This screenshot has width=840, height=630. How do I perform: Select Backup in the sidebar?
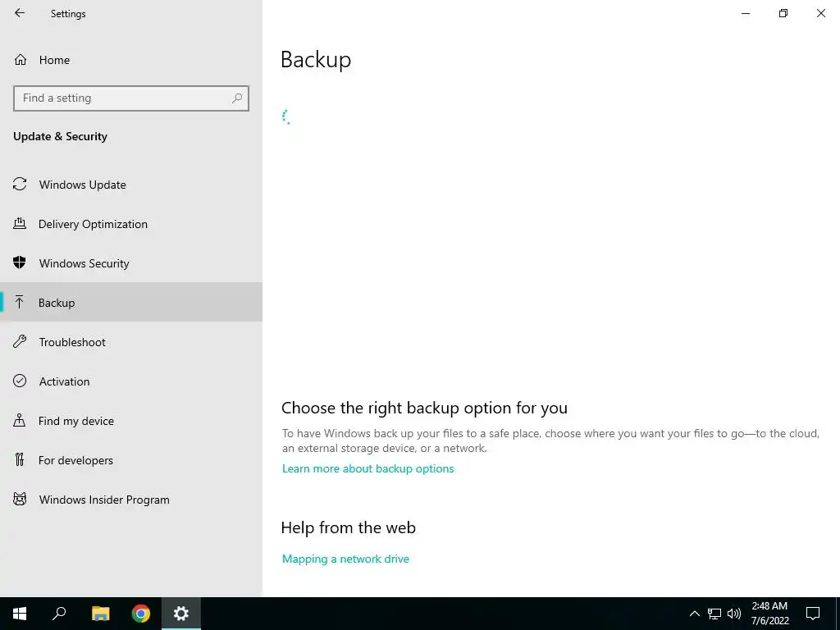coord(131,303)
